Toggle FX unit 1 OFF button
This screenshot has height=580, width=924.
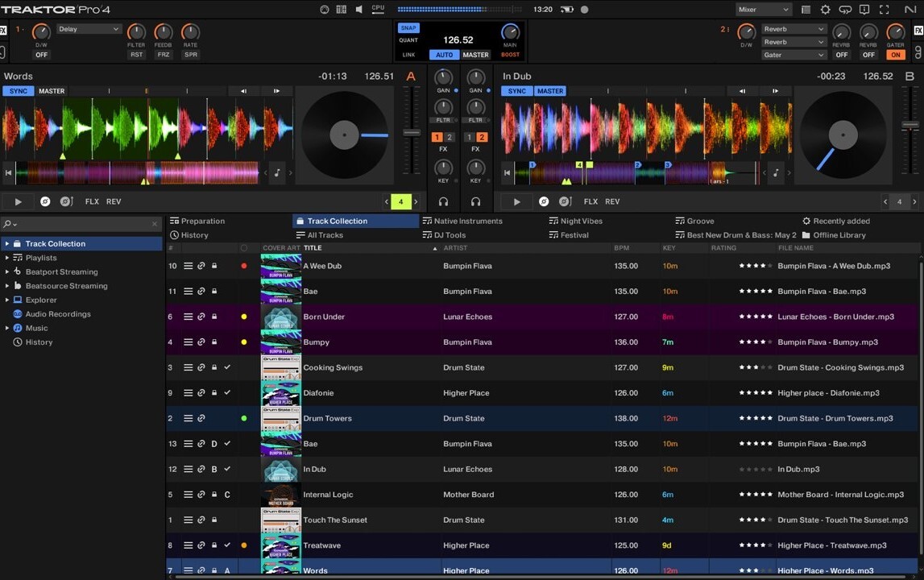tap(41, 55)
